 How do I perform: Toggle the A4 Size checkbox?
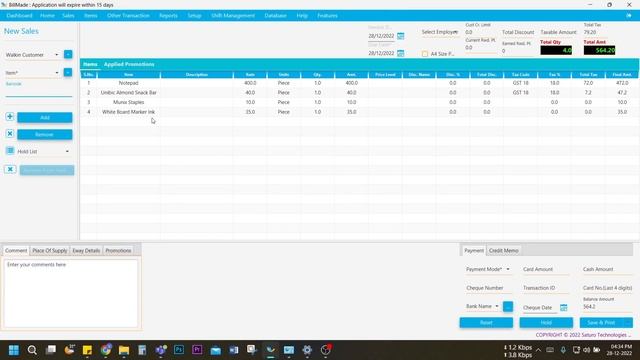tap(425, 54)
